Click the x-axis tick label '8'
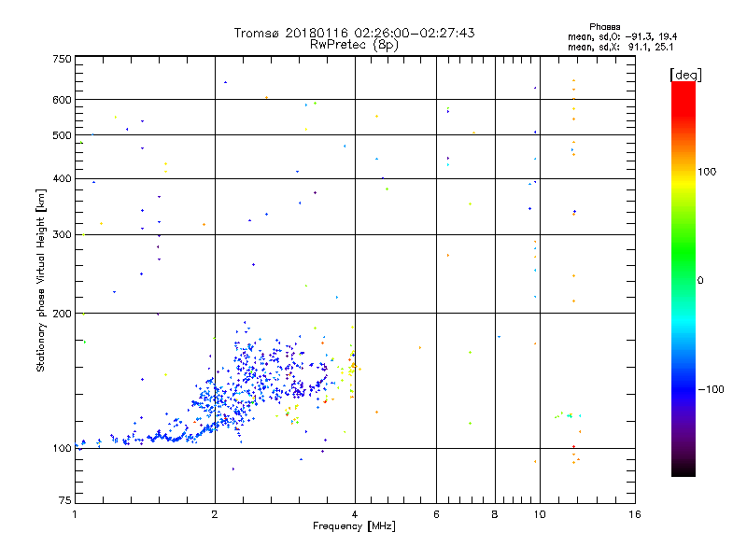The height and width of the screenshot is (560, 747). (x=495, y=514)
